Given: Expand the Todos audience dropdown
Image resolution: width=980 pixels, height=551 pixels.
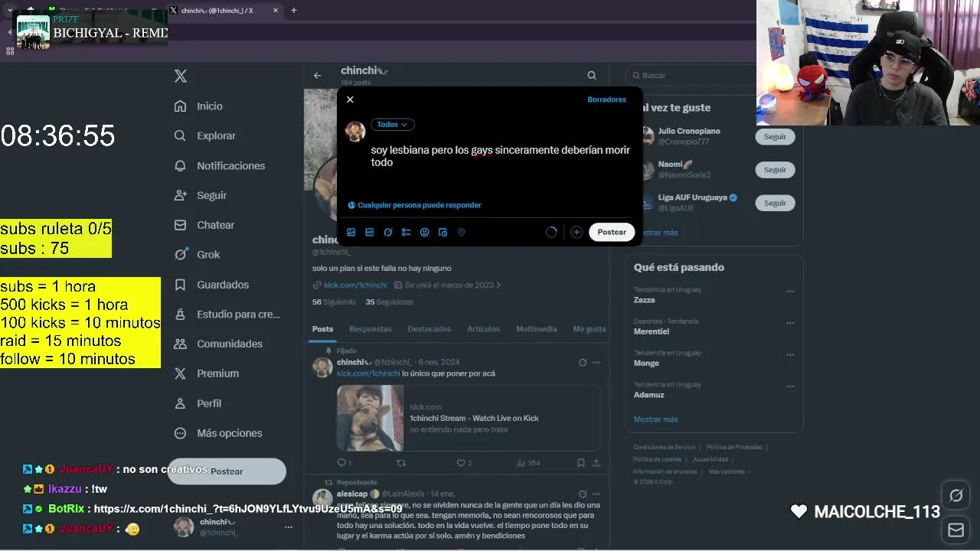Looking at the screenshot, I should [x=392, y=124].
